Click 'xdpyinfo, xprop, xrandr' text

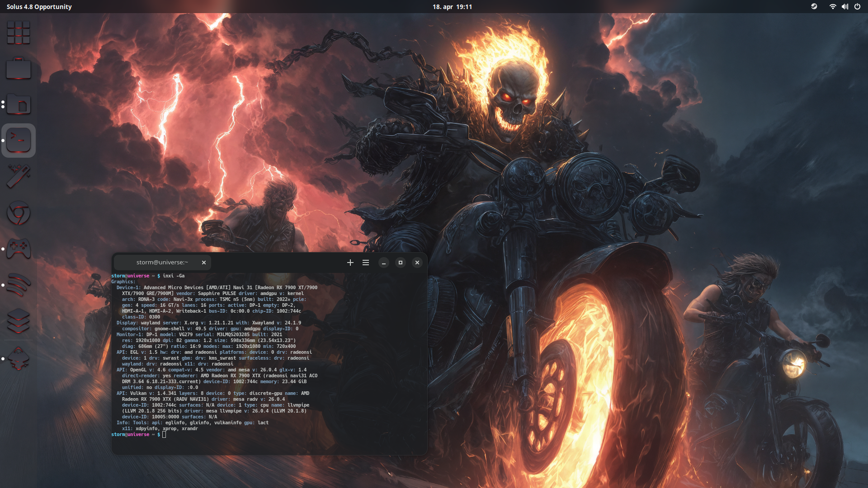(x=167, y=428)
